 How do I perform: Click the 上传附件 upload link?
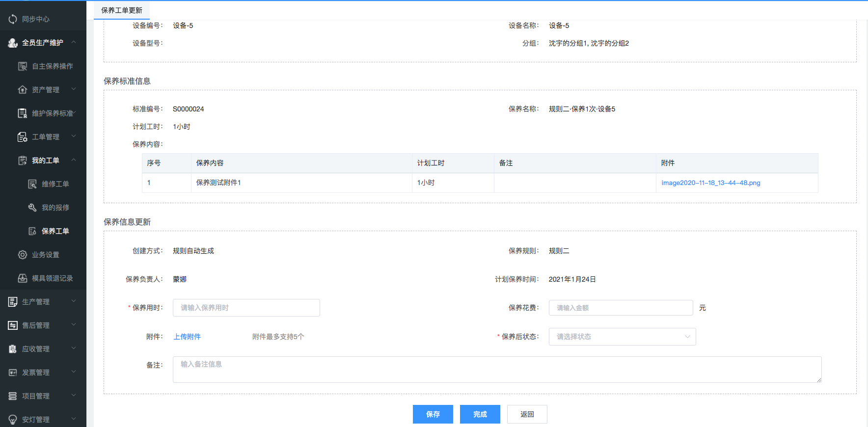point(187,337)
